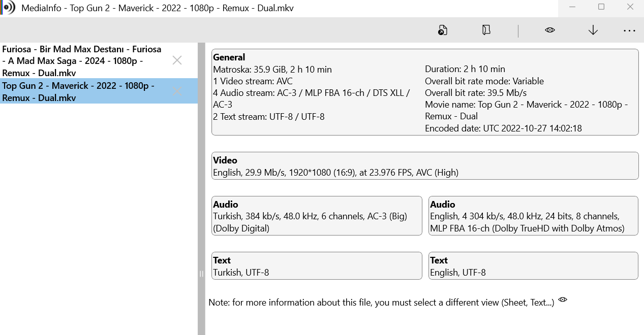Select the Furiosa - A Mad Max Saga file
644x335 pixels.
tap(99, 61)
